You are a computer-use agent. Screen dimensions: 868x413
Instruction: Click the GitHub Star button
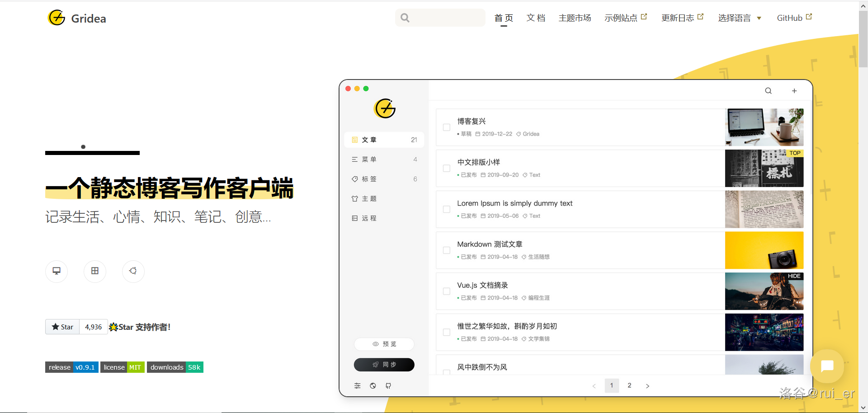click(x=62, y=327)
